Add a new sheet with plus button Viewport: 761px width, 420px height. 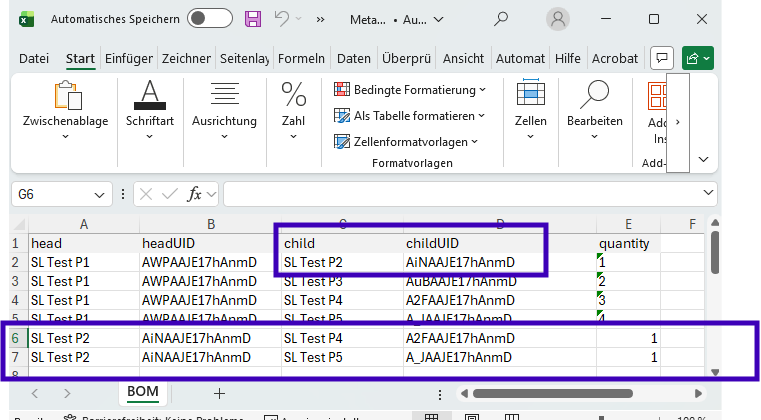tap(219, 393)
